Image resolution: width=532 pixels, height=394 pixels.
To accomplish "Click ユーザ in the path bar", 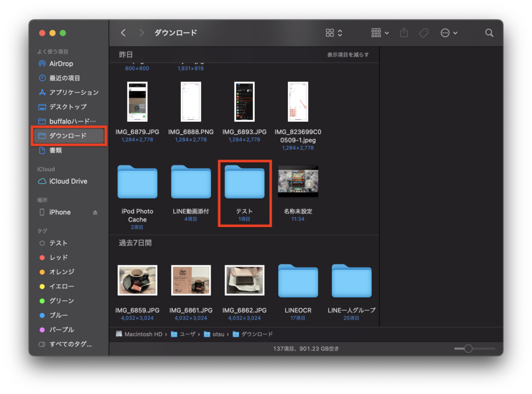I will (x=183, y=334).
